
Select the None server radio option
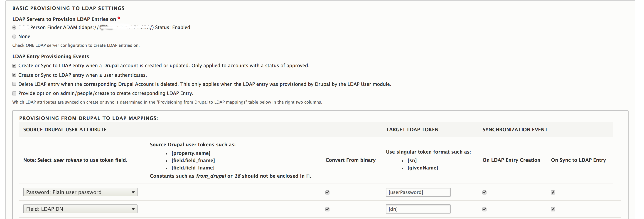click(14, 37)
